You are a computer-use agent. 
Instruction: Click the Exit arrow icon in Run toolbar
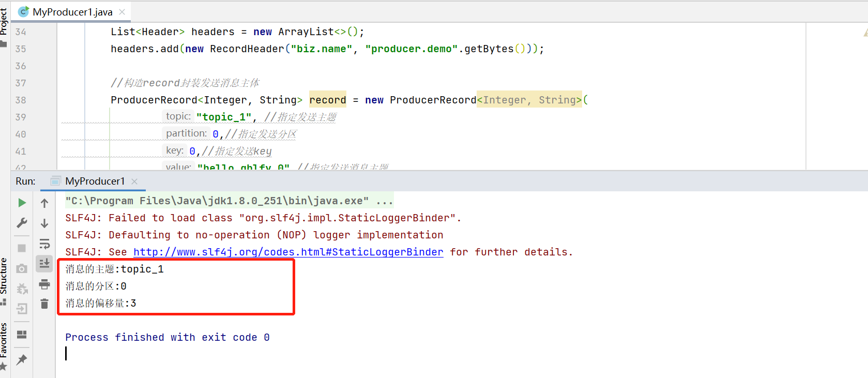click(22, 309)
